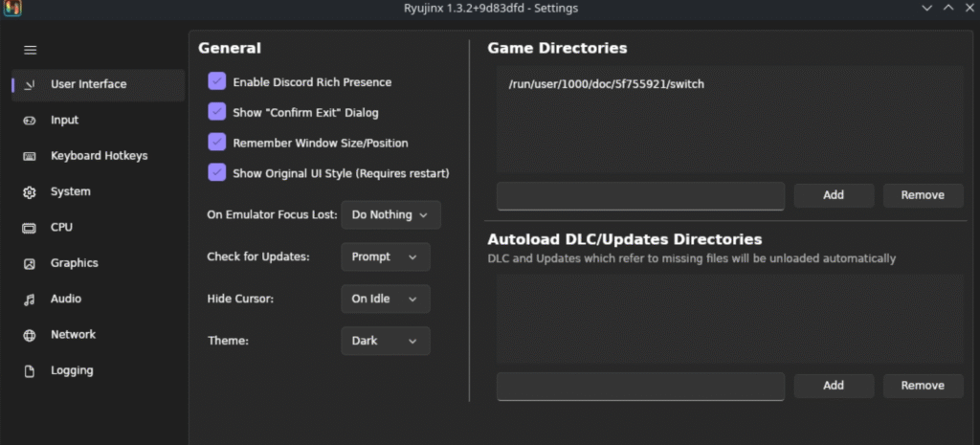
Task: Click the Keyboard Hotkeys keyboard icon
Action: click(x=30, y=156)
